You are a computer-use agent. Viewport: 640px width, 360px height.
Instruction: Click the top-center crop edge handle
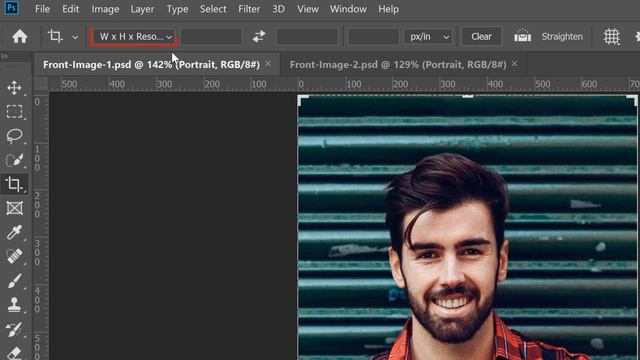click(x=467, y=96)
